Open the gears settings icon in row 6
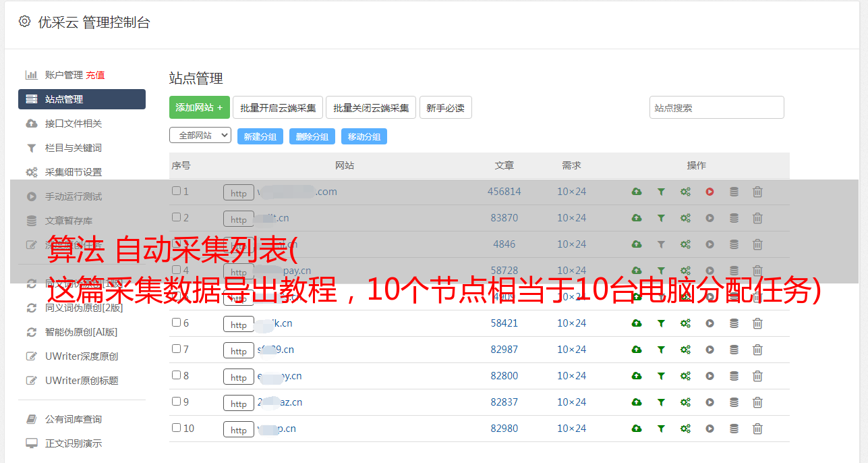 coord(685,323)
